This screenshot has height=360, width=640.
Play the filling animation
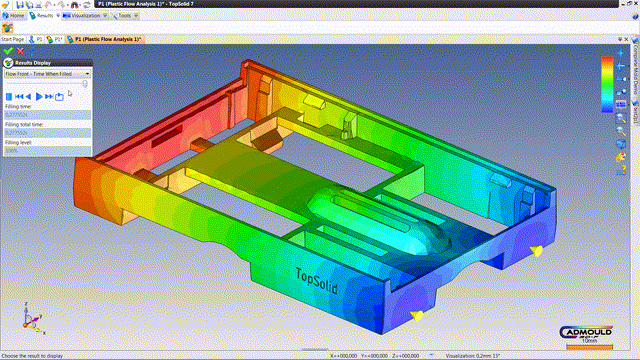click(x=39, y=97)
